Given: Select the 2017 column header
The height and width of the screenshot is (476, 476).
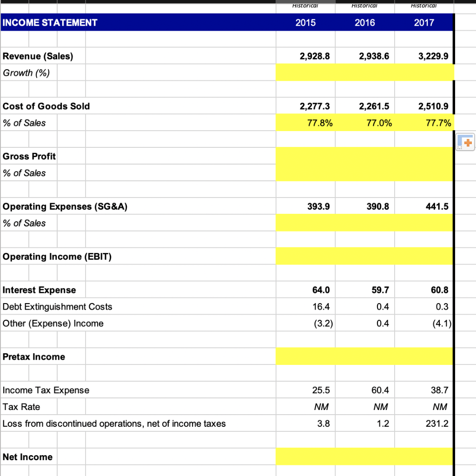Looking at the screenshot, I should point(424,23).
